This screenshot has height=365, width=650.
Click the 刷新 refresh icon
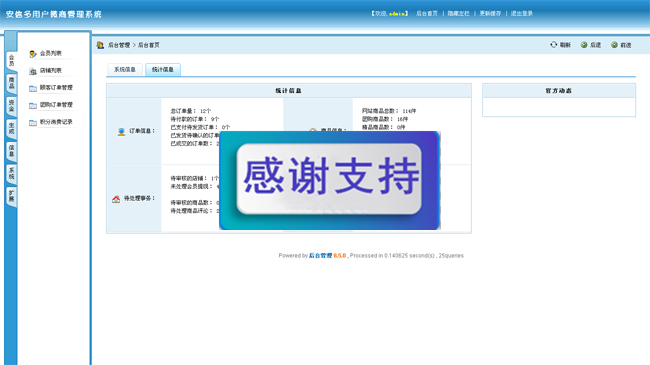point(553,45)
